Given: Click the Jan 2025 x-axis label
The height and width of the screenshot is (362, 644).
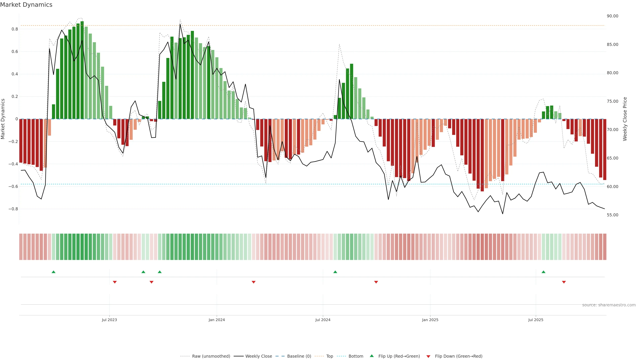Looking at the screenshot, I should click(430, 320).
